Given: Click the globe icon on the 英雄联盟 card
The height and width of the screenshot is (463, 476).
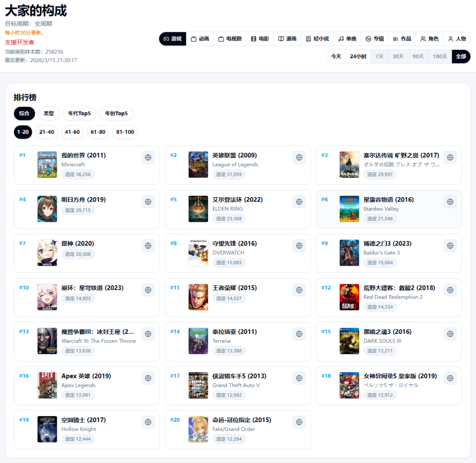Looking at the screenshot, I should point(299,157).
